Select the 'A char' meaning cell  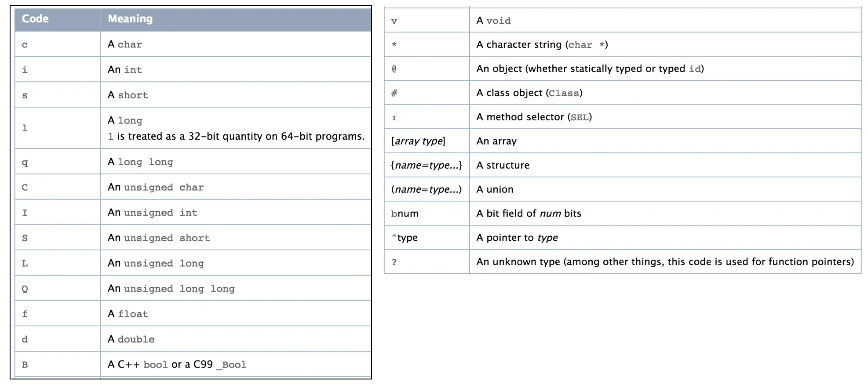[x=125, y=44]
